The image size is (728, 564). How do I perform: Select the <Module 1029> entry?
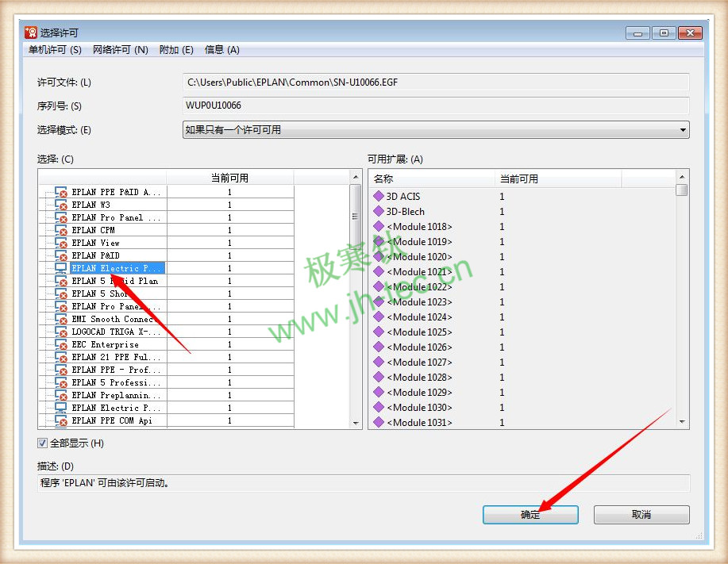click(419, 393)
